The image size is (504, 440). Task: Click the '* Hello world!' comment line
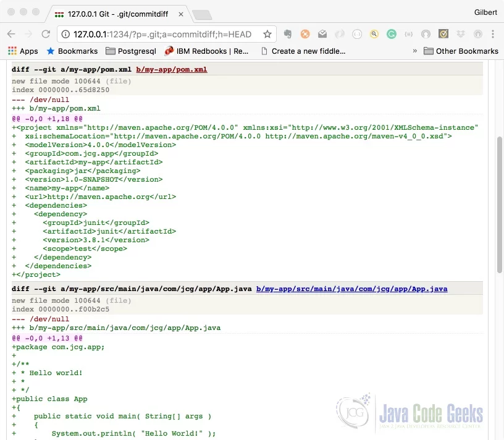[47, 373]
